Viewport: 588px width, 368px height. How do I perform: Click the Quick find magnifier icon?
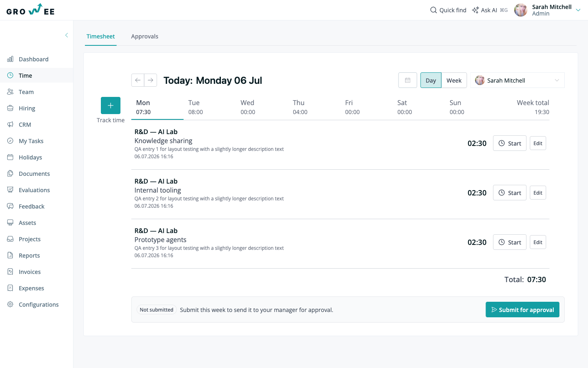[433, 10]
